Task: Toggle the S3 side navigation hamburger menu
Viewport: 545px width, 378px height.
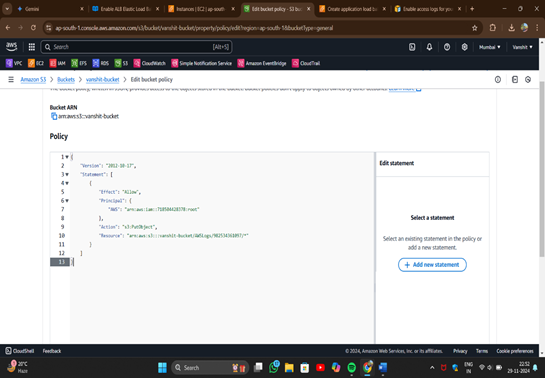Action: (x=11, y=80)
